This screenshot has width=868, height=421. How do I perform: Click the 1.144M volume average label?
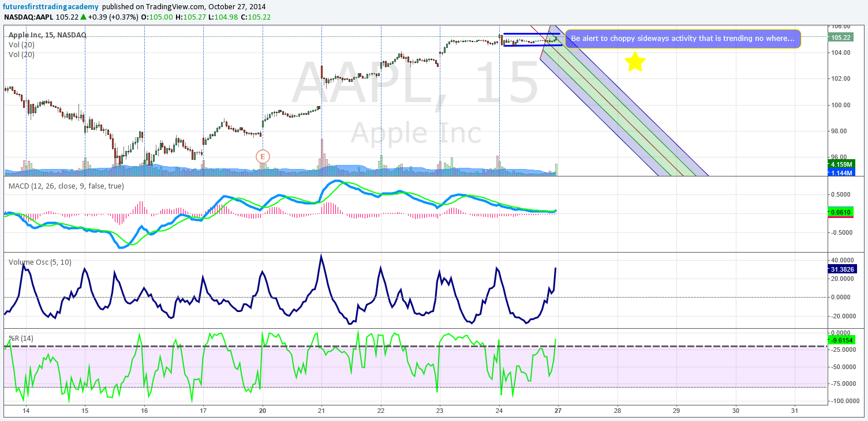[x=840, y=172]
